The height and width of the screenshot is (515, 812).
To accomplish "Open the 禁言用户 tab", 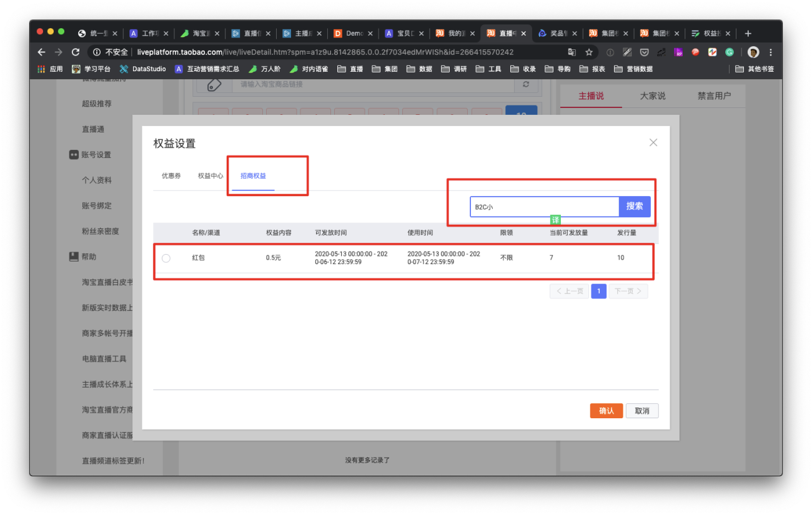I will point(714,96).
